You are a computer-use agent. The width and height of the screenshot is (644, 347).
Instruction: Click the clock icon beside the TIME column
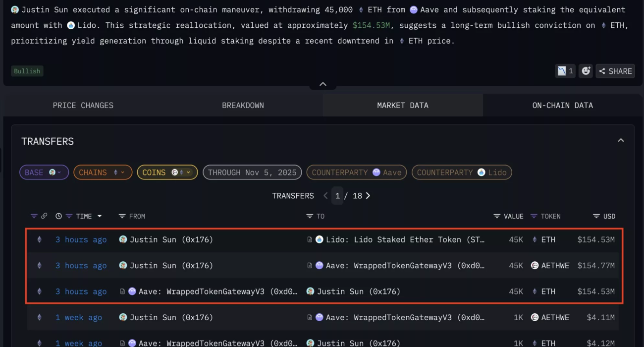pyautogui.click(x=58, y=216)
